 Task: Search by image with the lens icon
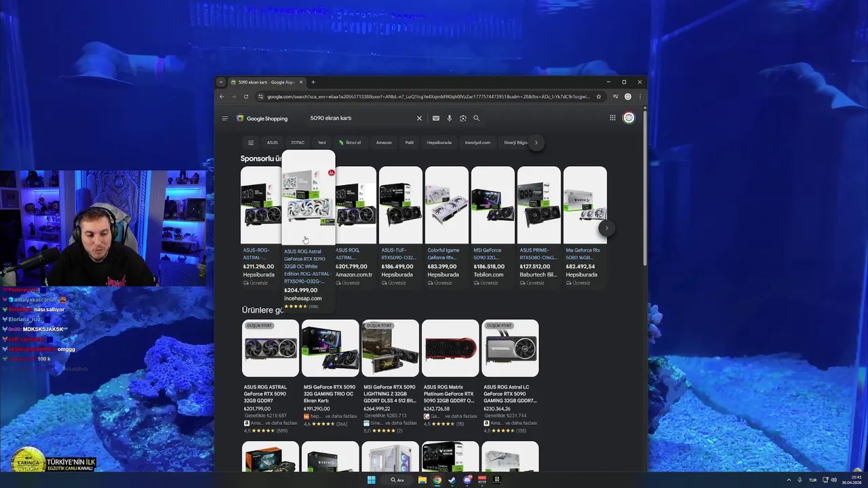pos(462,118)
